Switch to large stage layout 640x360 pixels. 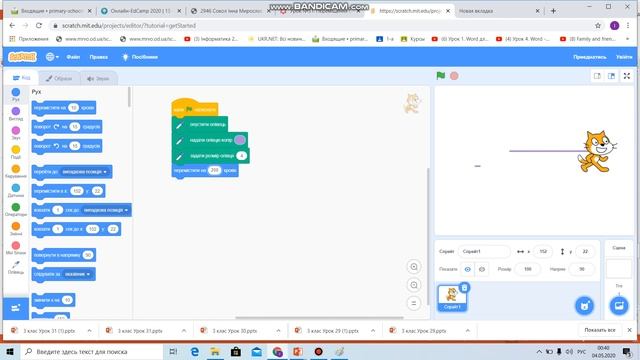click(611, 76)
